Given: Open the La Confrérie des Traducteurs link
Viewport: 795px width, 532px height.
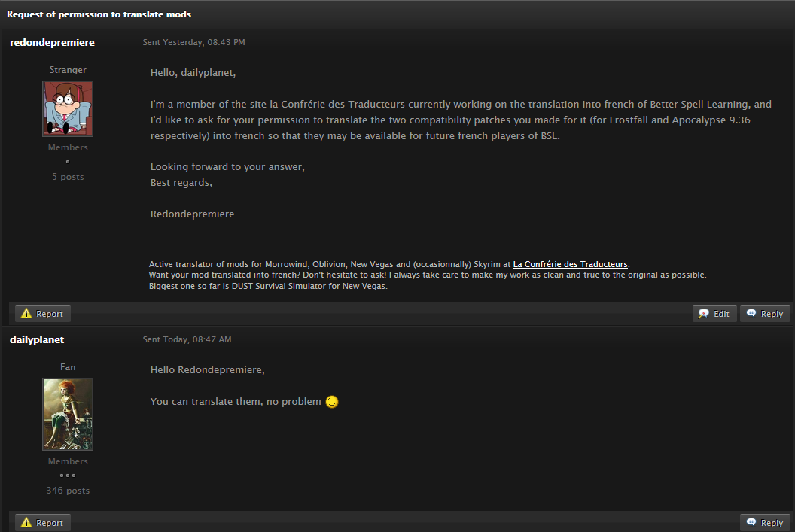Looking at the screenshot, I should 570,264.
